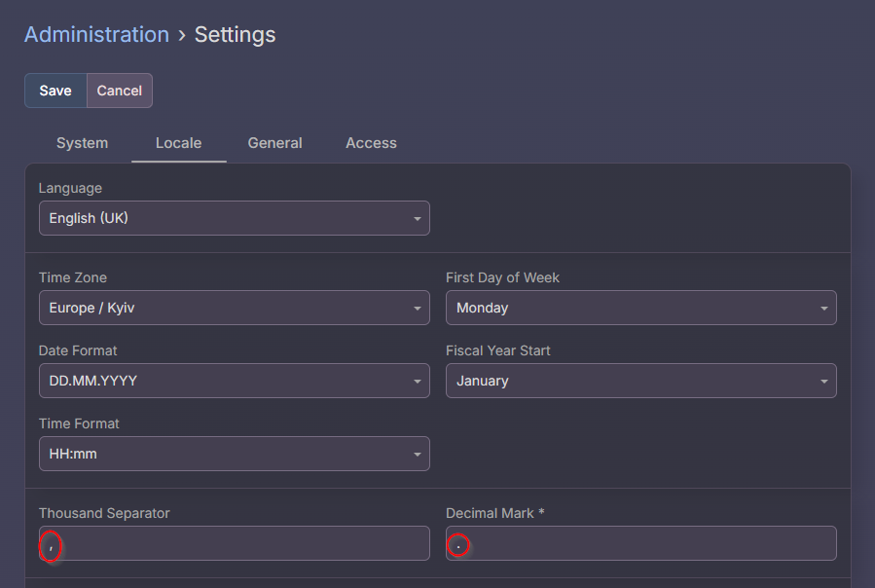The height and width of the screenshot is (588, 875).
Task: Open the English (UK) language selector
Action: pos(224,218)
